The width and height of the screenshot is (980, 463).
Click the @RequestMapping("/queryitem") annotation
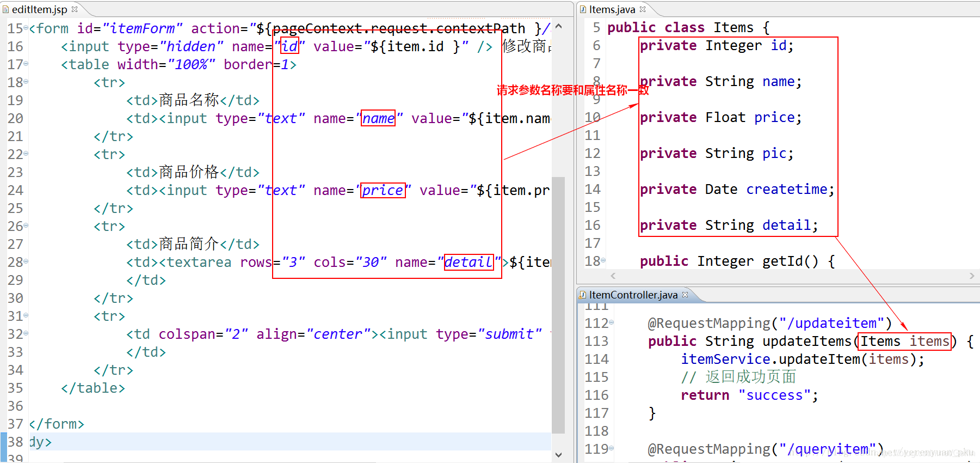[766, 449]
